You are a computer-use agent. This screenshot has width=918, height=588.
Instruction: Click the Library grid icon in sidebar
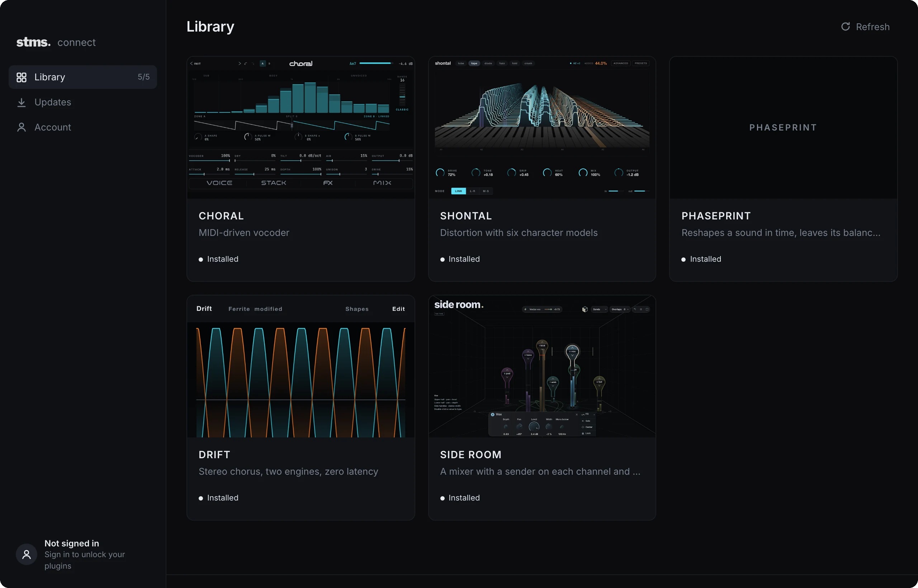pyautogui.click(x=22, y=77)
